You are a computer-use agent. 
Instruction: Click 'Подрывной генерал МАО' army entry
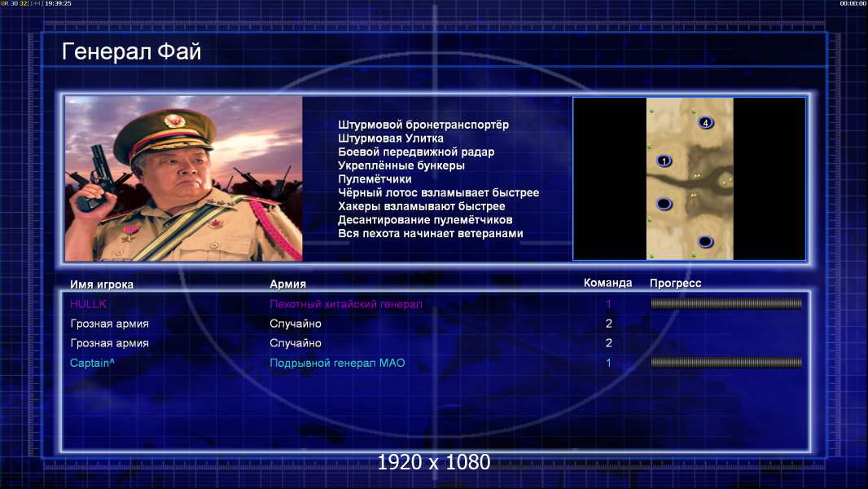[337, 363]
